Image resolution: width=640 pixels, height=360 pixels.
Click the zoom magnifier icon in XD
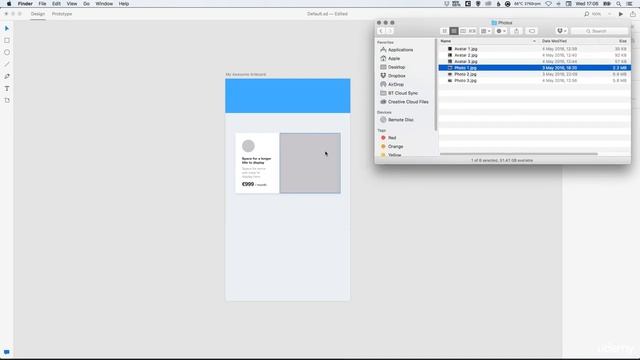pos(587,14)
